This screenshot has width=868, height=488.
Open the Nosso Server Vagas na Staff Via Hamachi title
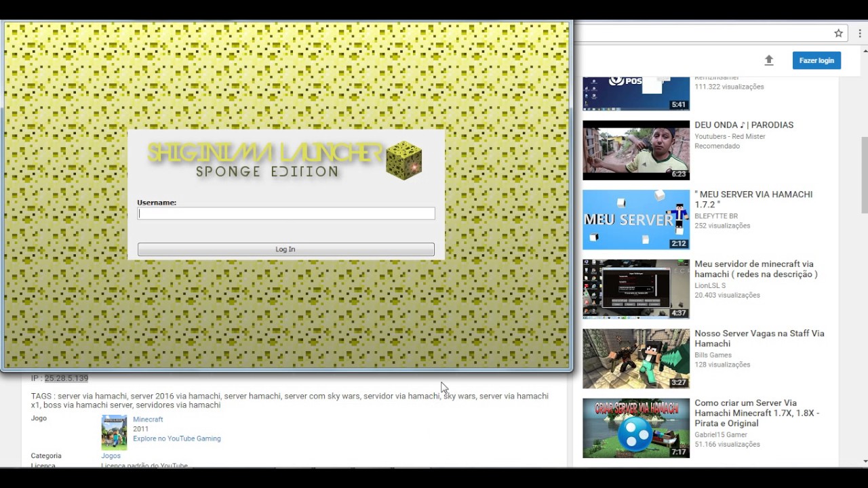pos(759,338)
